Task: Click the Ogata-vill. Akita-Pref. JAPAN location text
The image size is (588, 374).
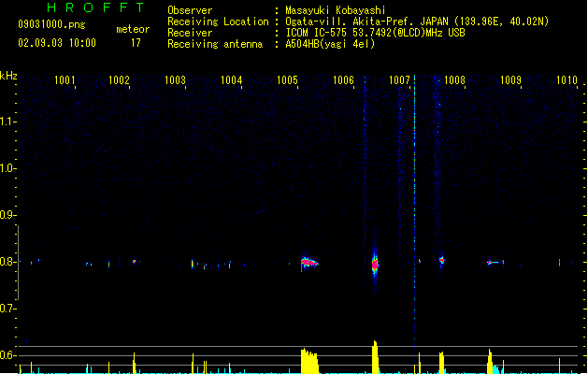Action: [x=417, y=22]
